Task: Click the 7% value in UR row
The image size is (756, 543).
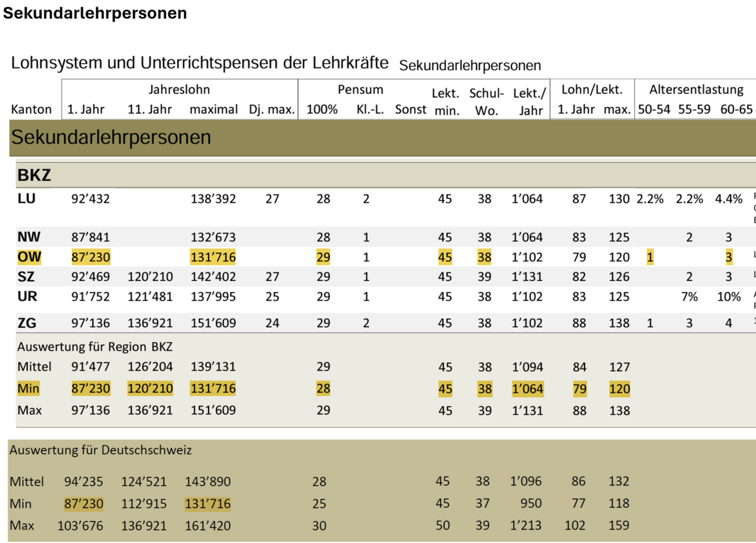Action: [x=690, y=297]
